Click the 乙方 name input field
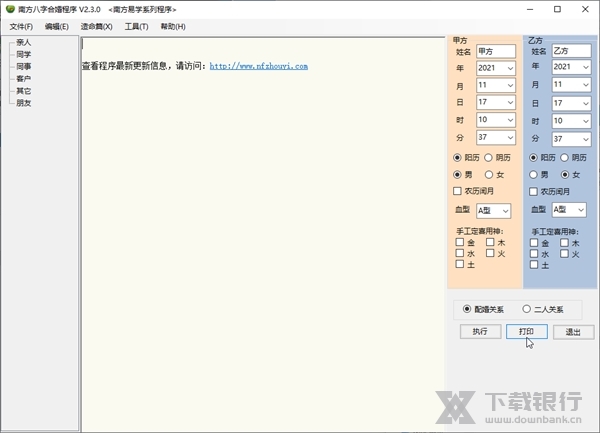This screenshot has height=433, width=600. [571, 51]
